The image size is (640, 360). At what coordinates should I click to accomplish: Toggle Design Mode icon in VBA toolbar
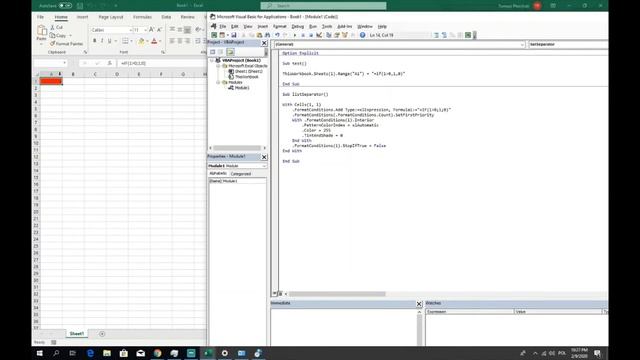coord(319,35)
